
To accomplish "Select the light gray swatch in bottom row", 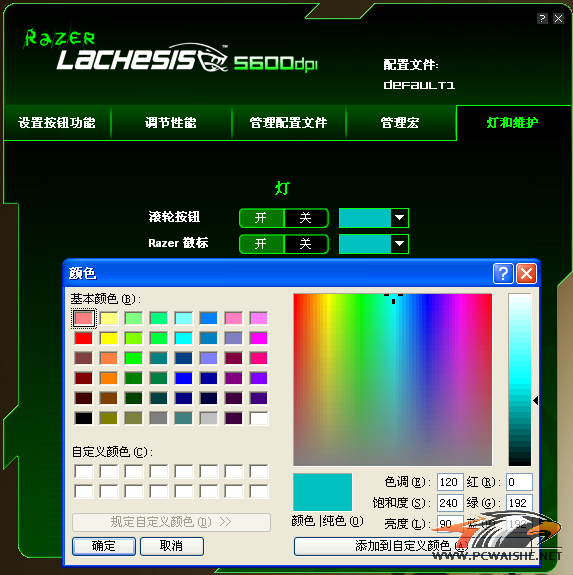I will click(209, 418).
